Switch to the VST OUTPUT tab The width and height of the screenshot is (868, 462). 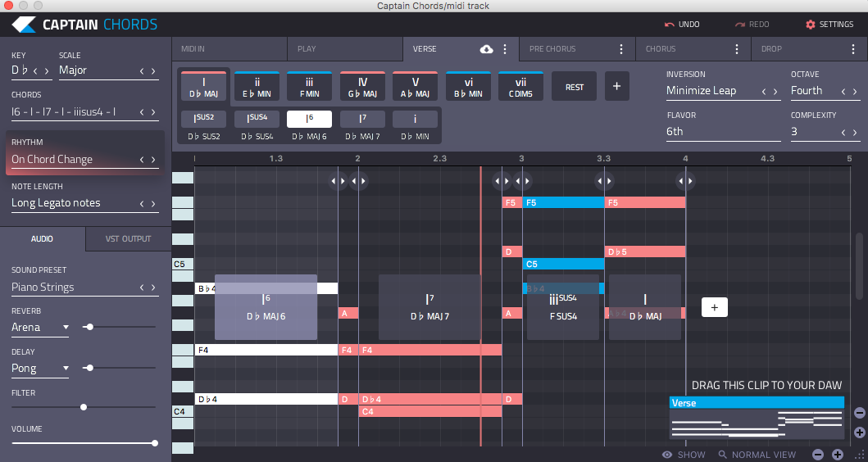click(128, 238)
